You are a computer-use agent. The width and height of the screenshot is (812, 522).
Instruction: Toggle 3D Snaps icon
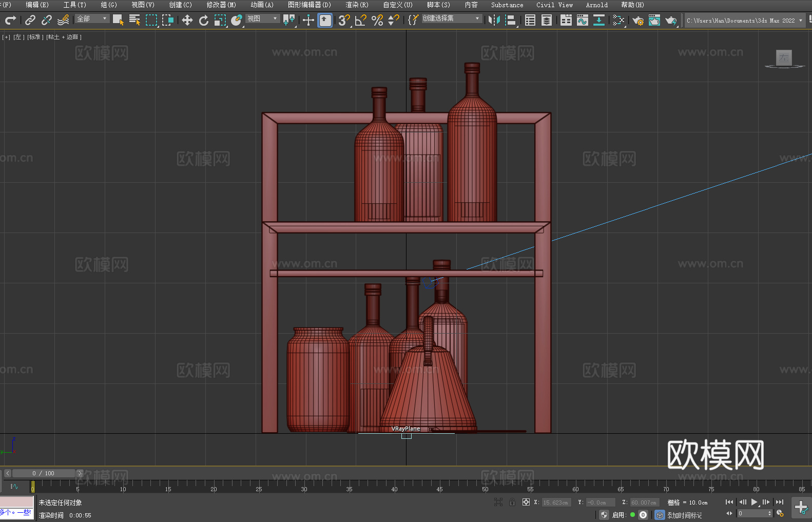pos(344,20)
